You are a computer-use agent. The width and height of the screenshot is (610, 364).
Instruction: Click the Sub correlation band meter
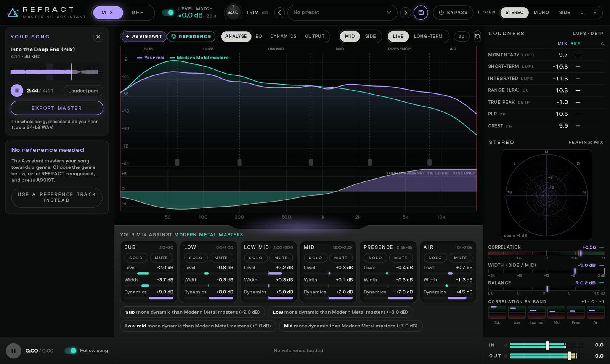497,312
